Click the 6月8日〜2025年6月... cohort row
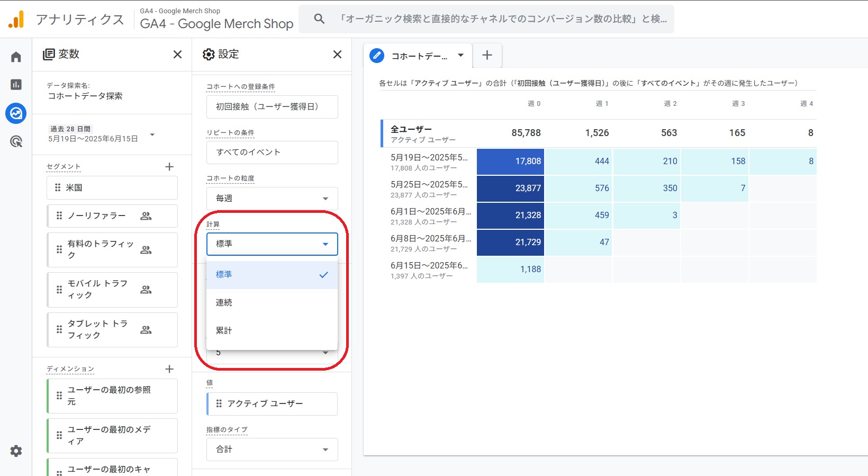The width and height of the screenshot is (868, 476). point(431,243)
